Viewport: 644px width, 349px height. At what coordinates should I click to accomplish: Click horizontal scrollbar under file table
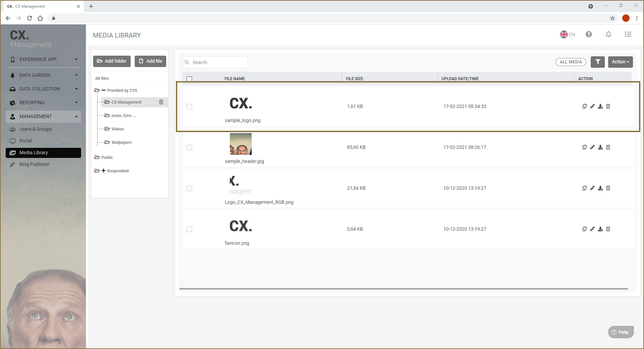403,289
